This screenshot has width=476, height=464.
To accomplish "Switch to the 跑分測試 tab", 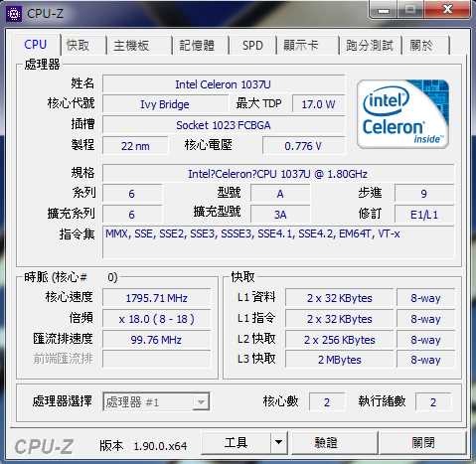I will point(370,46).
